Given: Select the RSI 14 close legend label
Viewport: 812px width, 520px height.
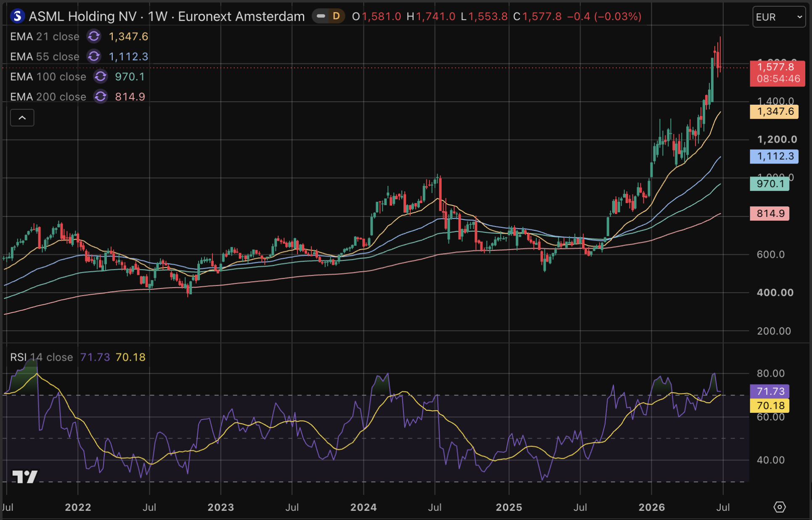Looking at the screenshot, I should (41, 357).
